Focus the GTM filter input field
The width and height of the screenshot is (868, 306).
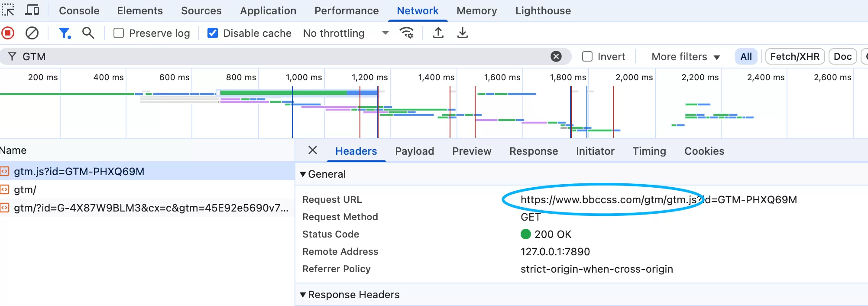(x=286, y=56)
